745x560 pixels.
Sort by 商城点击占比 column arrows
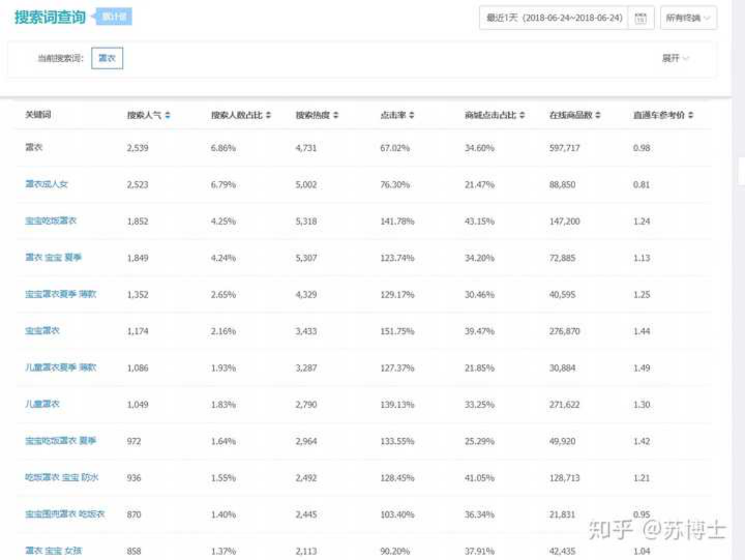click(522, 115)
